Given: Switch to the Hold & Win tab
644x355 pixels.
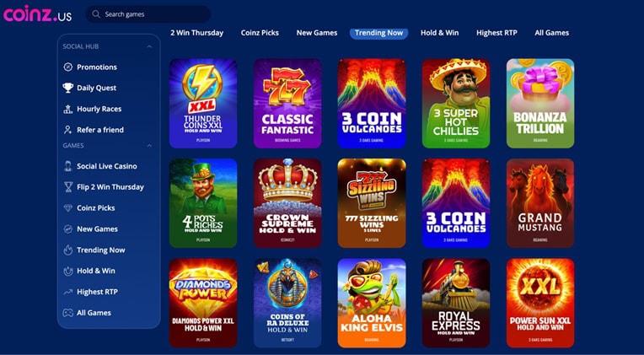Looking at the screenshot, I should 439,33.
